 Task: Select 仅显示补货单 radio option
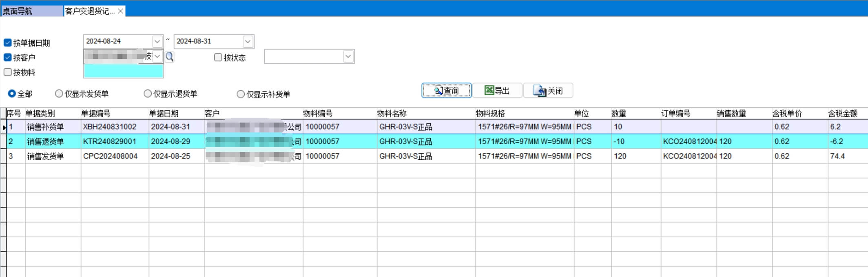(x=241, y=94)
